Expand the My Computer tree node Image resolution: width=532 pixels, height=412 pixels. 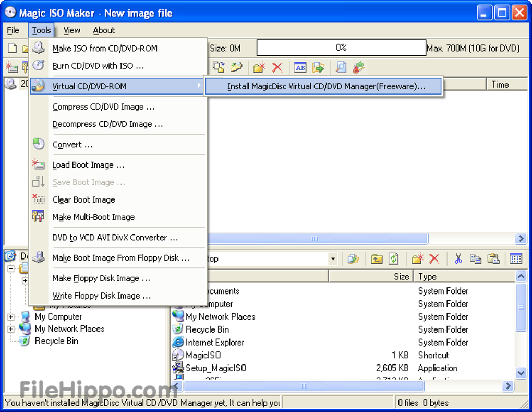(x=11, y=317)
